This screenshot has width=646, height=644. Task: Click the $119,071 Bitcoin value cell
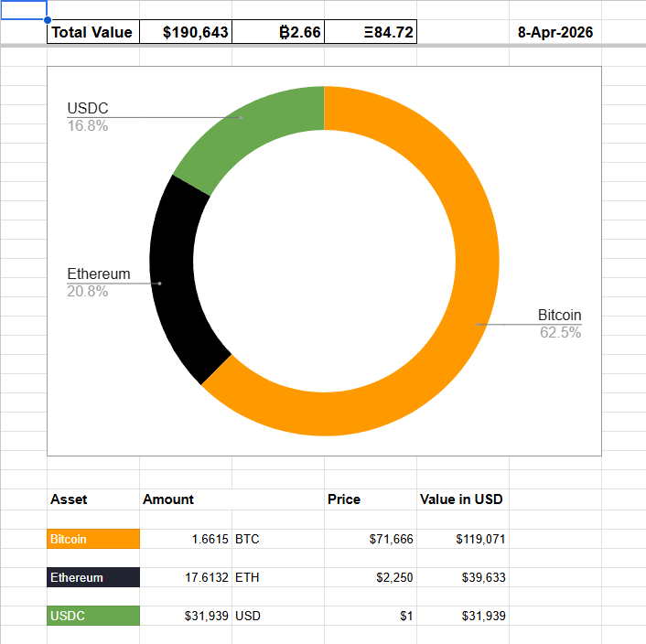click(x=463, y=539)
